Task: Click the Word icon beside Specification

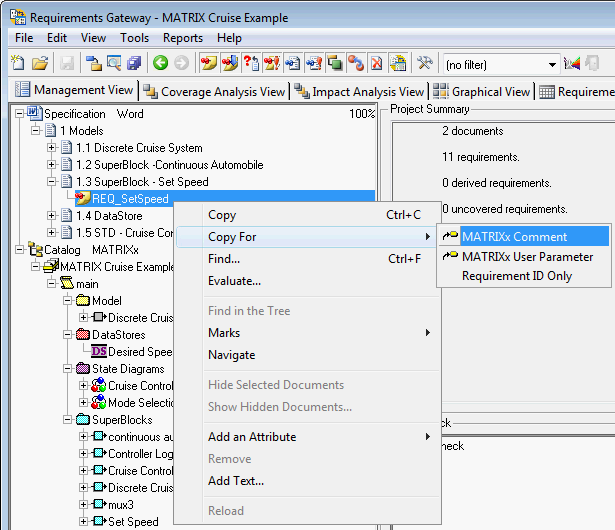Action: 33,114
